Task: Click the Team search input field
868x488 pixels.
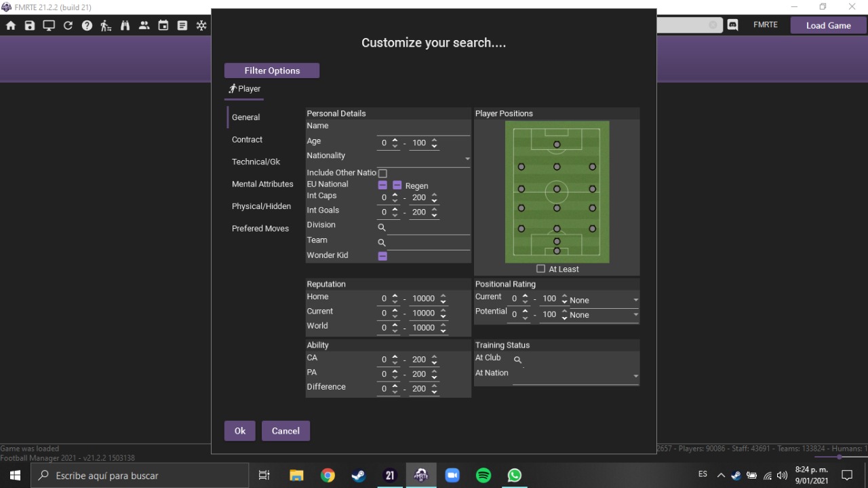Action: pyautogui.click(x=429, y=242)
